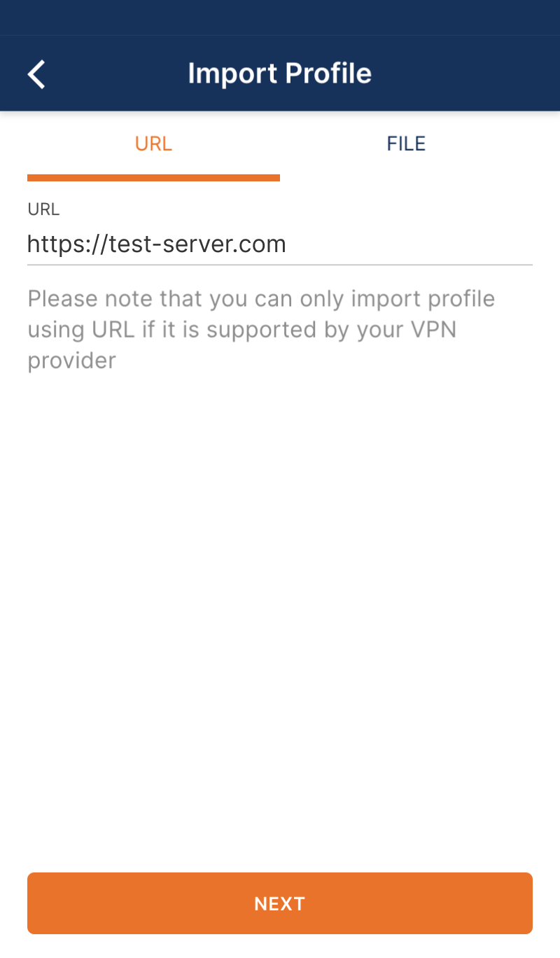This screenshot has width=560, height=958.
Task: Focus the URL input field
Action: coord(280,244)
